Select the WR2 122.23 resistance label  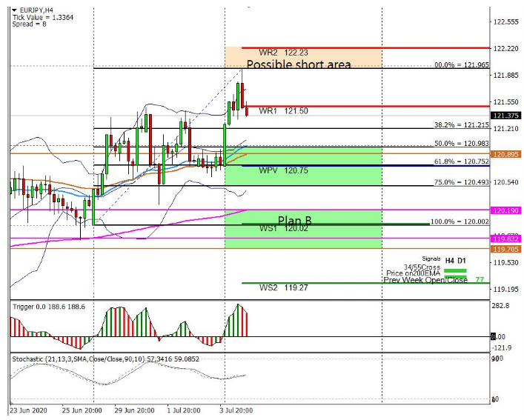(x=282, y=53)
